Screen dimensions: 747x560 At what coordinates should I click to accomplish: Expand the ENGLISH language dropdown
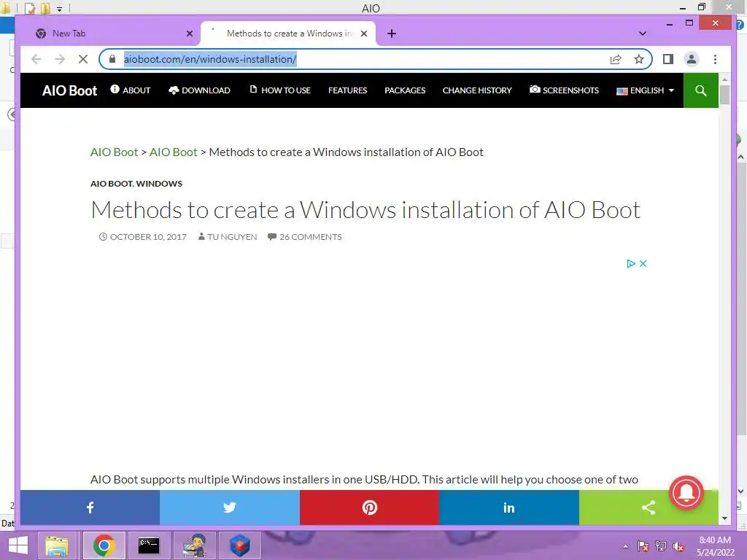point(645,90)
